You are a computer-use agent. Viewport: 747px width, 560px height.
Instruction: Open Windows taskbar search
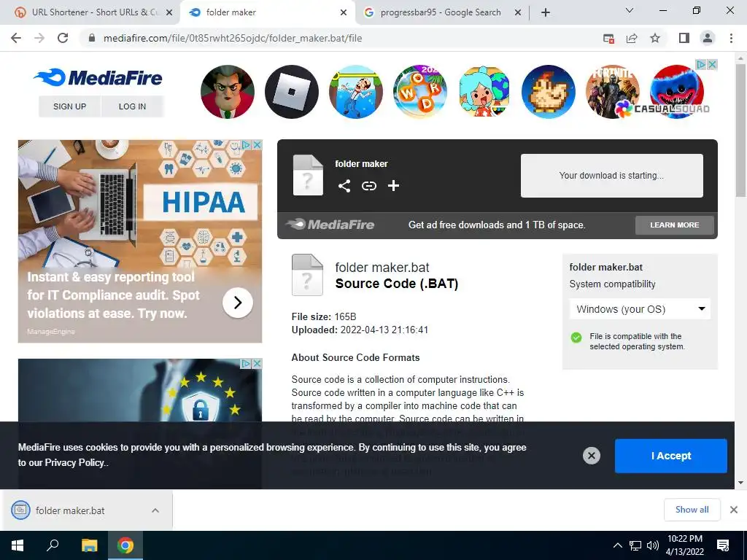(x=53, y=545)
